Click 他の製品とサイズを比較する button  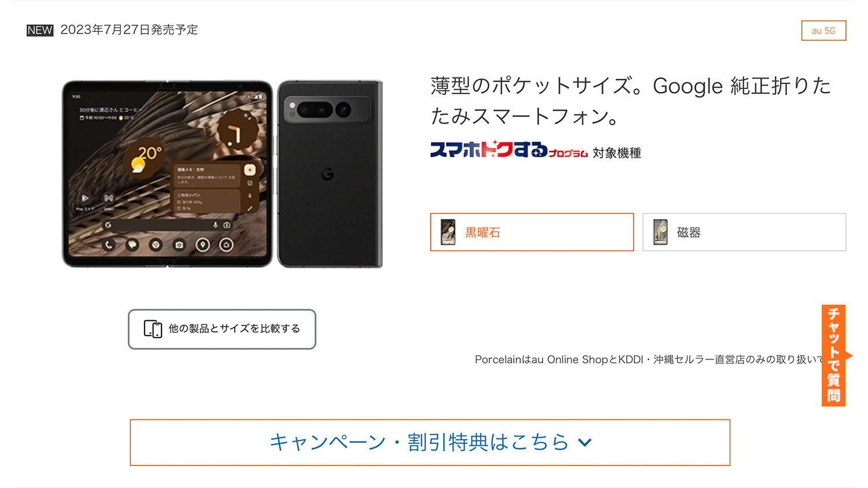coord(222,329)
